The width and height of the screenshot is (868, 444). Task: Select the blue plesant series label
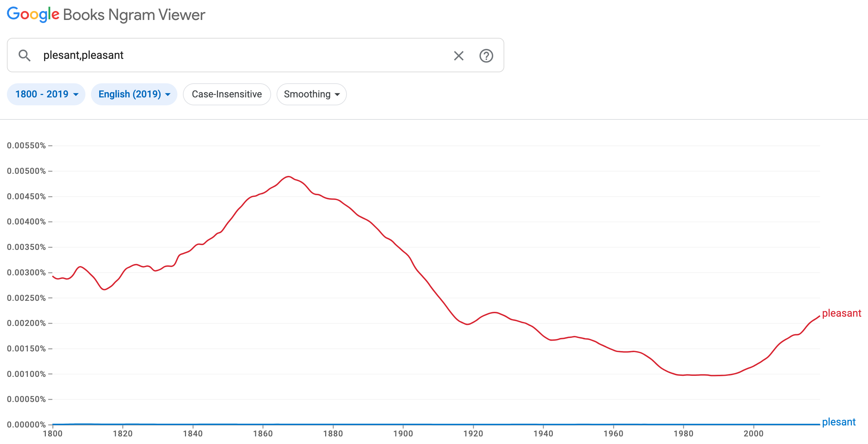(x=838, y=422)
